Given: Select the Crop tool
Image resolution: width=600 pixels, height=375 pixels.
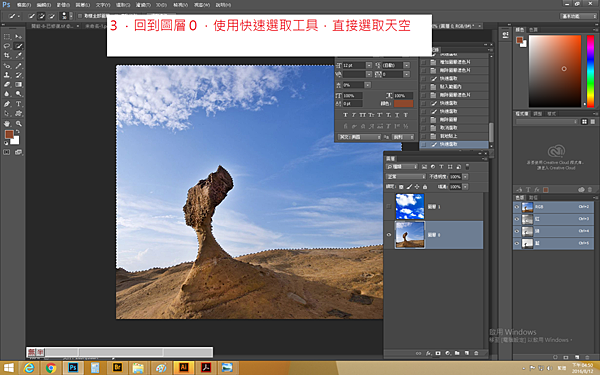Looking at the screenshot, I should pos(7,55).
